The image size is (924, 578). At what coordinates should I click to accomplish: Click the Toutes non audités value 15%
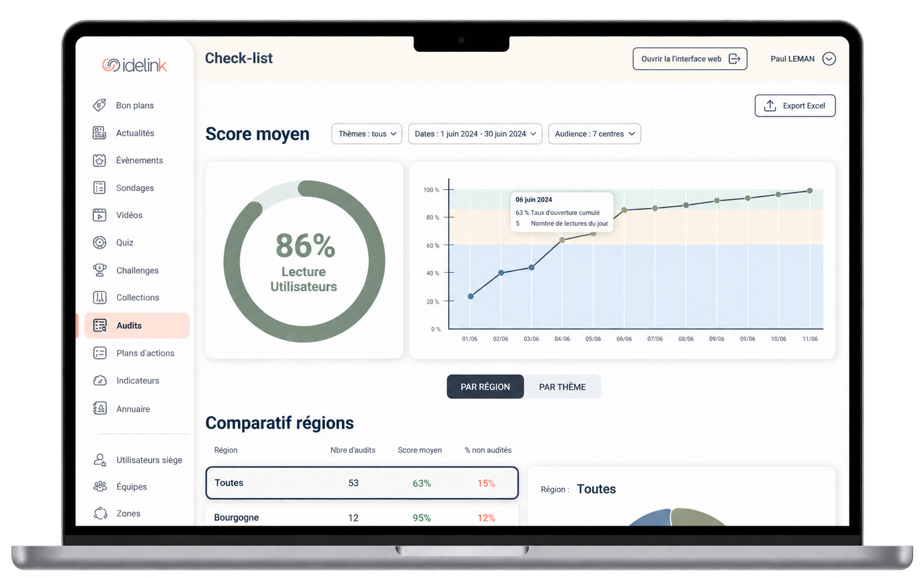click(486, 484)
